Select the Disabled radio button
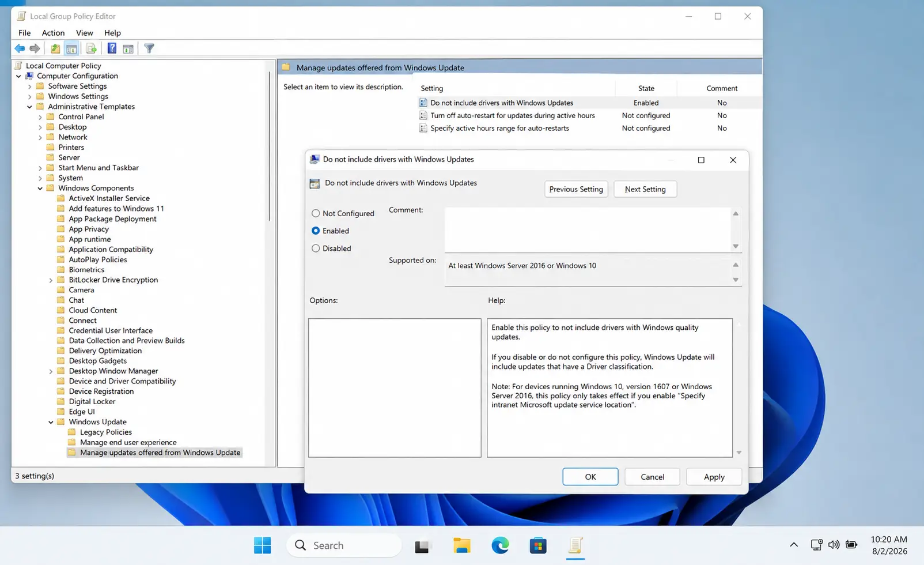Screen dimensions: 924x565 click(316, 248)
